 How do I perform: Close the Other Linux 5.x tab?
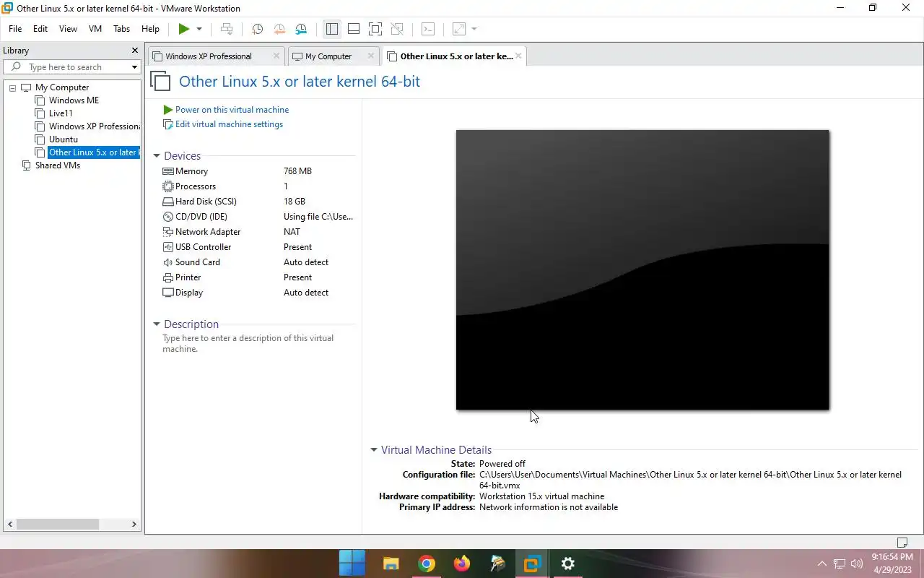click(x=518, y=56)
